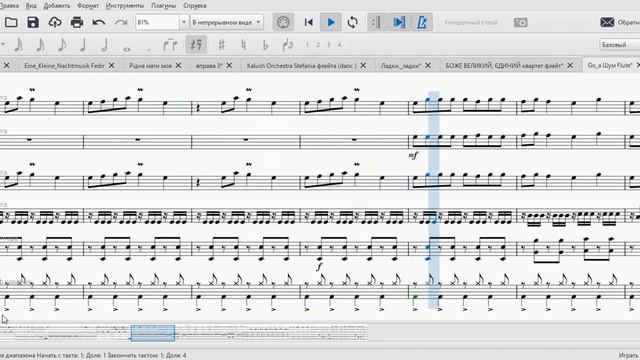The image size is (640, 360).
Task: Apply flat accidental
Action: pos(265,45)
